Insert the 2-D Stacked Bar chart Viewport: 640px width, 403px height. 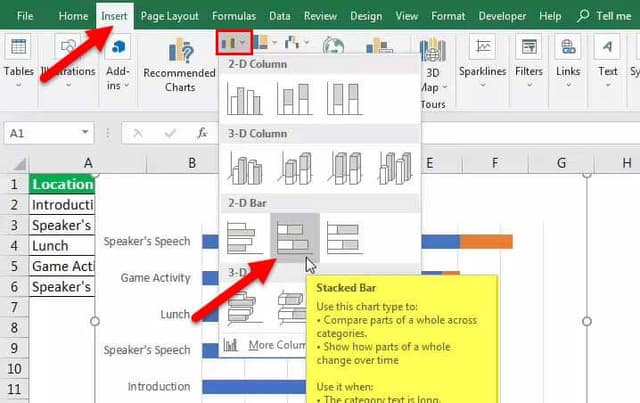click(295, 237)
